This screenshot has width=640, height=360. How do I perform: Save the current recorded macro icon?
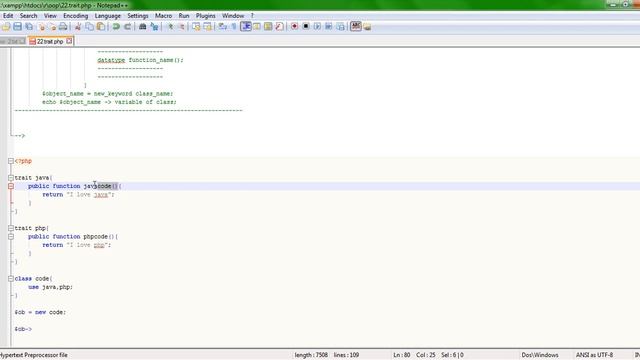click(340, 27)
